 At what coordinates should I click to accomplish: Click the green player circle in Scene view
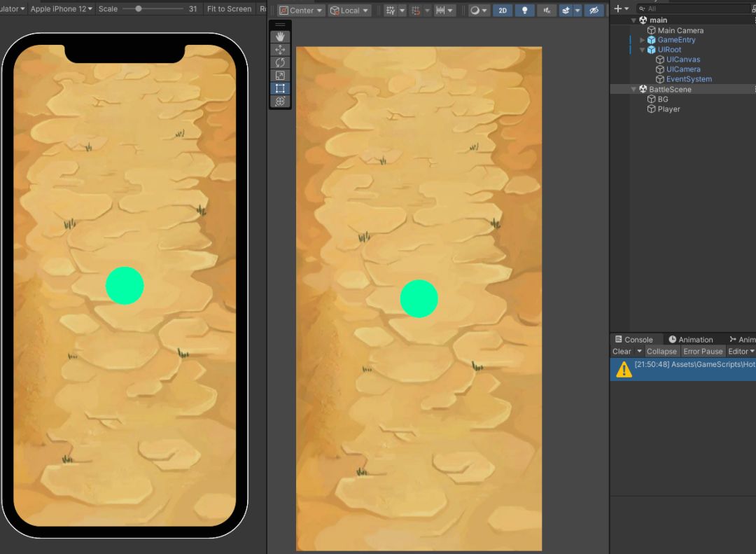pos(419,299)
